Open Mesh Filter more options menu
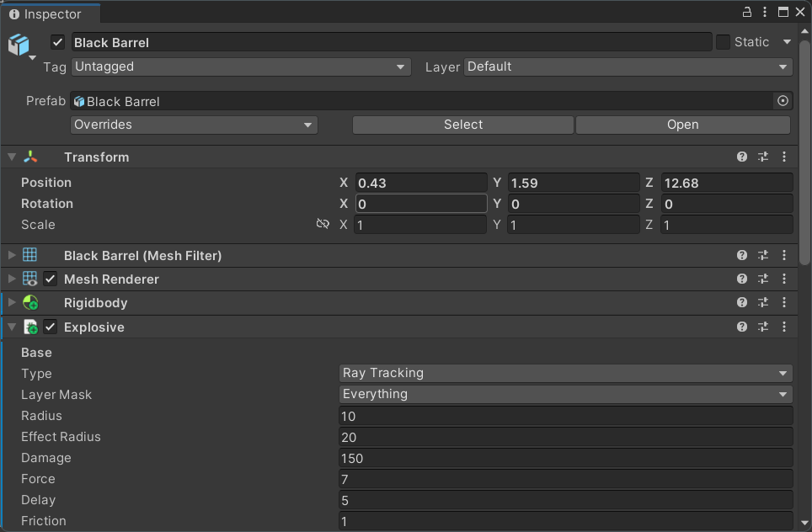 click(x=784, y=255)
